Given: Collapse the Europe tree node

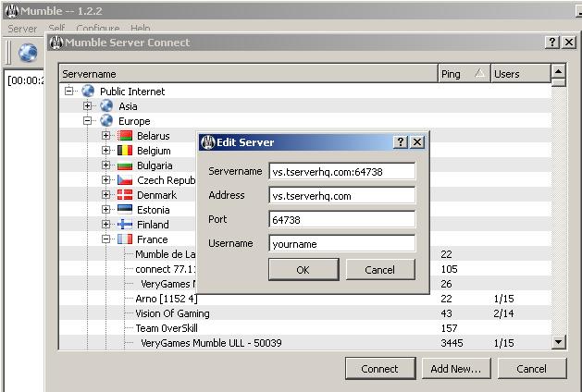Looking at the screenshot, I should pyautogui.click(x=88, y=120).
